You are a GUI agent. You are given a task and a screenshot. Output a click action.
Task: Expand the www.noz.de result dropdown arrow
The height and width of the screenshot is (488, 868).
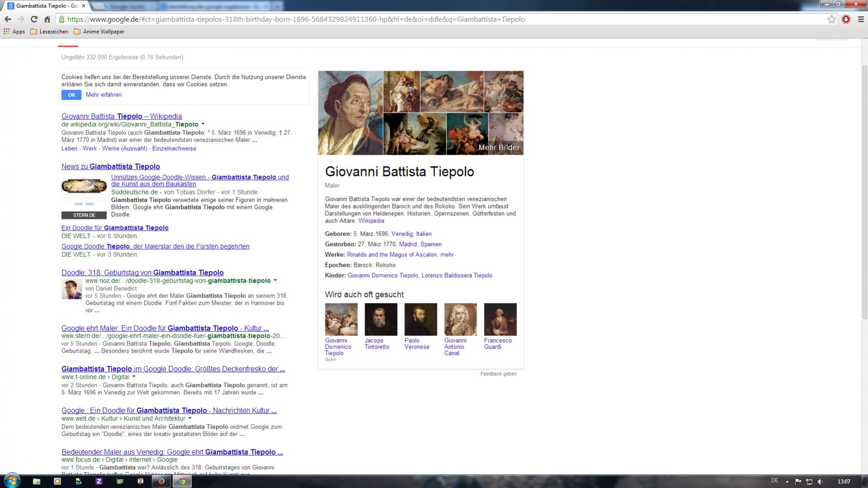[x=275, y=280]
